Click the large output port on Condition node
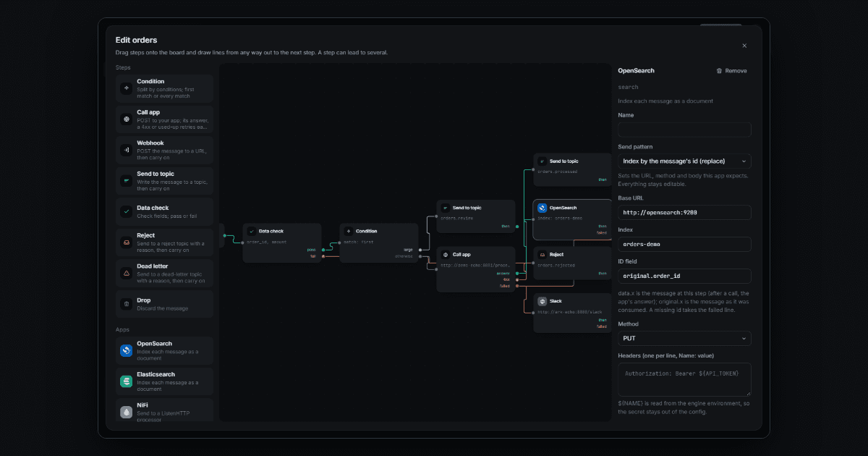Viewport: 868px width, 456px height. click(x=420, y=250)
